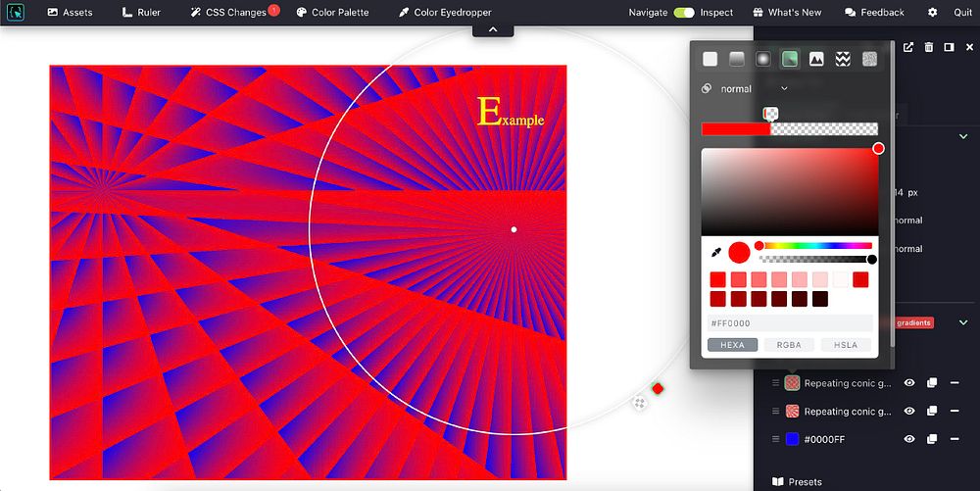This screenshot has height=491, width=980.
Task: Open What's New
Action: (788, 12)
